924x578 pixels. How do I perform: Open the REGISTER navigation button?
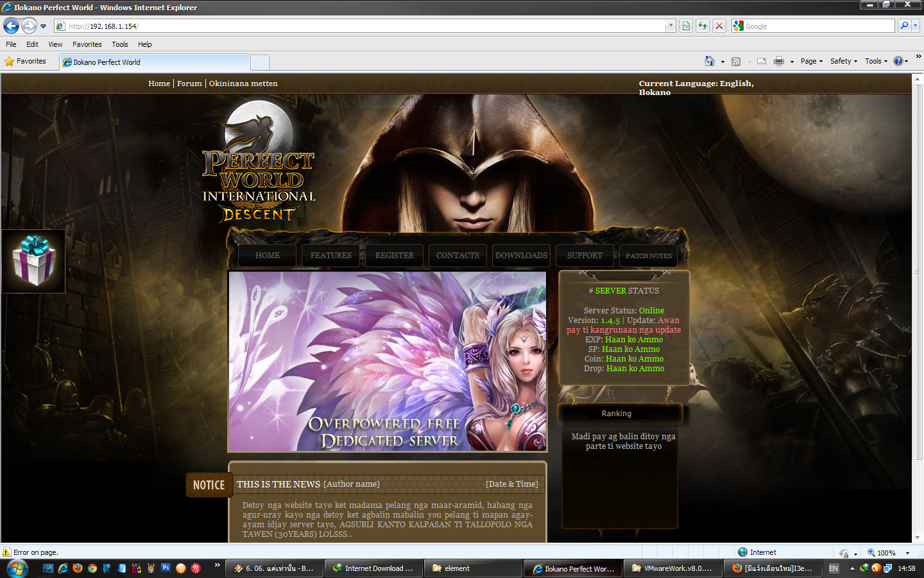click(x=395, y=256)
